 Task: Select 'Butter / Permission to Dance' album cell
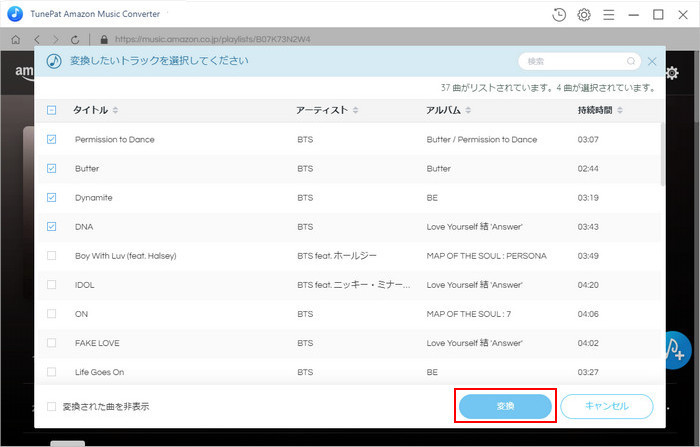click(482, 139)
